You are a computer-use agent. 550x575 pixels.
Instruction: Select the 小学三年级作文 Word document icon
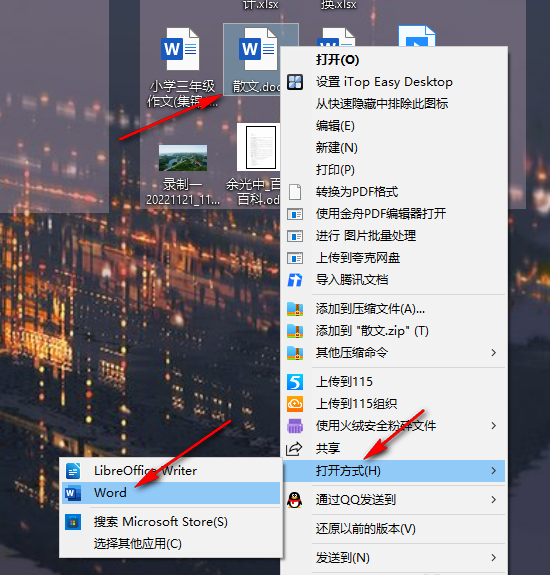[x=180, y=49]
